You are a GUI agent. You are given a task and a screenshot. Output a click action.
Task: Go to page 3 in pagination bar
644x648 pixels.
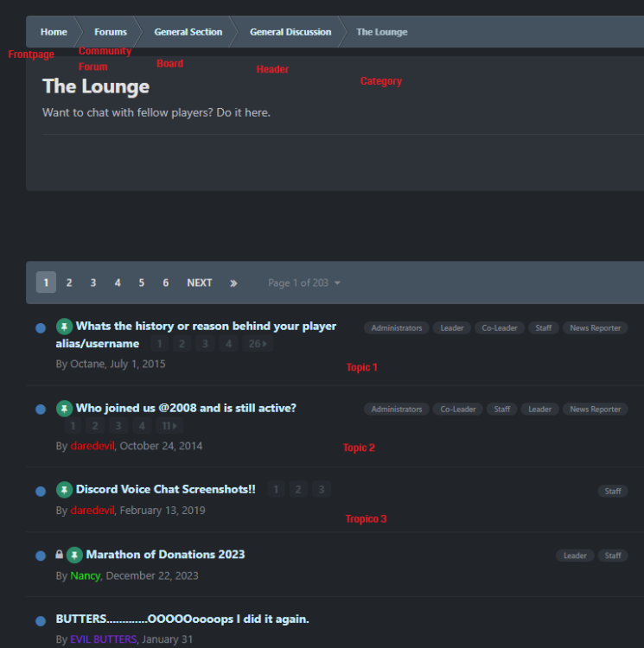(93, 283)
